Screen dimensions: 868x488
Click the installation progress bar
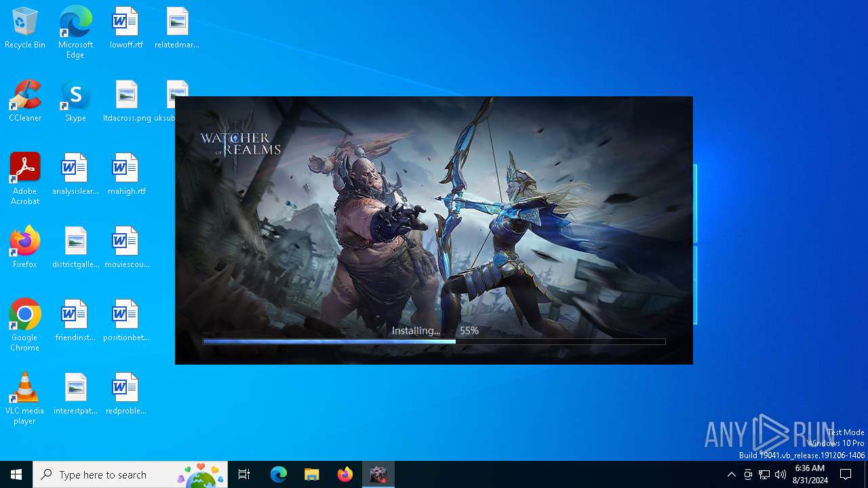[x=434, y=342]
